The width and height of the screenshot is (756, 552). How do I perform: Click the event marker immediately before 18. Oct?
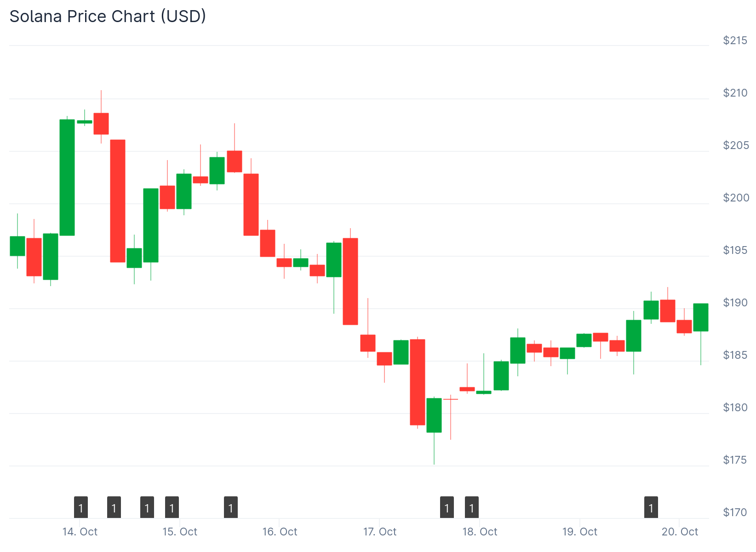tap(472, 507)
